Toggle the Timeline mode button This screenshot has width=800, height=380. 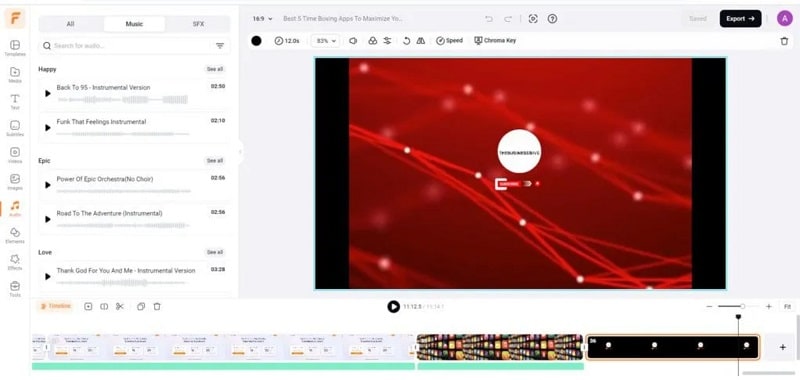[55, 307]
